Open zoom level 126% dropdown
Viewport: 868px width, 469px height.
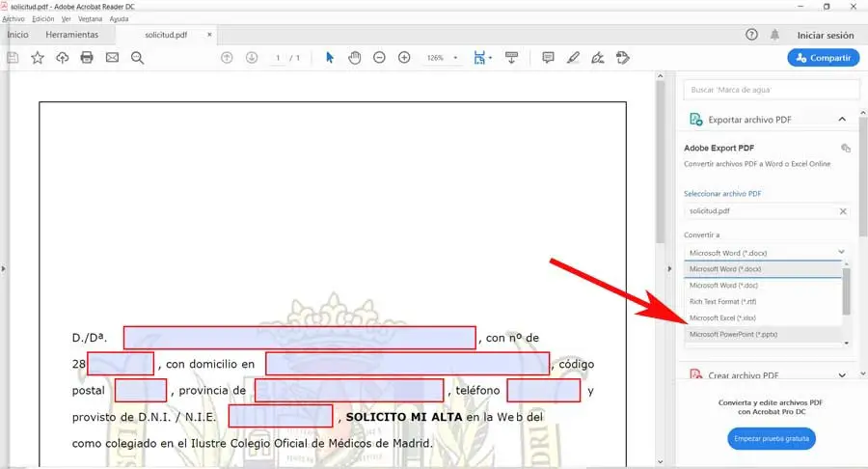pyautogui.click(x=455, y=58)
